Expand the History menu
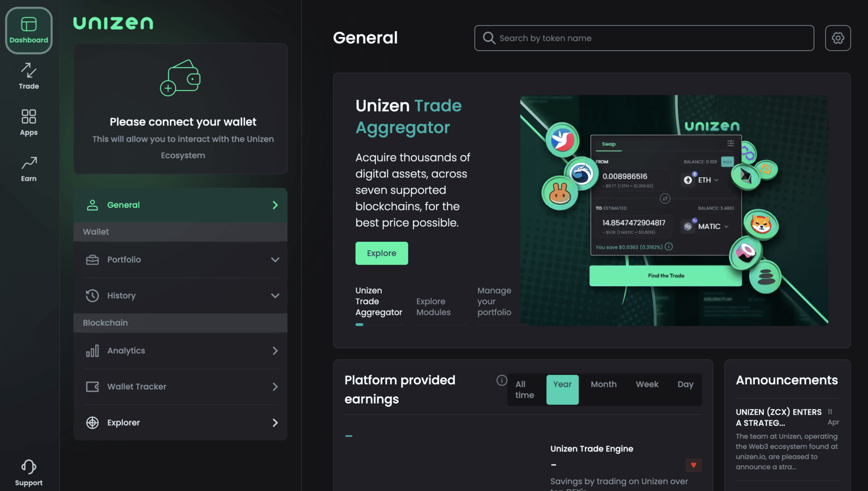This screenshot has width=868, height=491. (x=275, y=296)
